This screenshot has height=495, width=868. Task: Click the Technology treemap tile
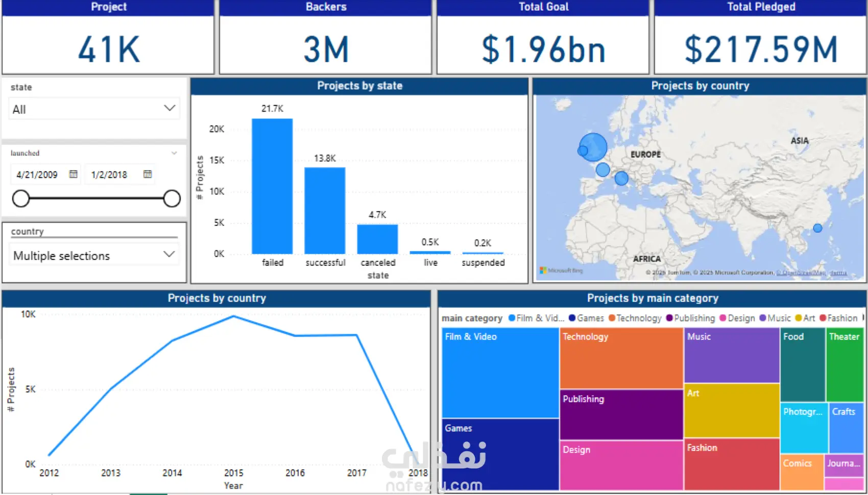[621, 358]
